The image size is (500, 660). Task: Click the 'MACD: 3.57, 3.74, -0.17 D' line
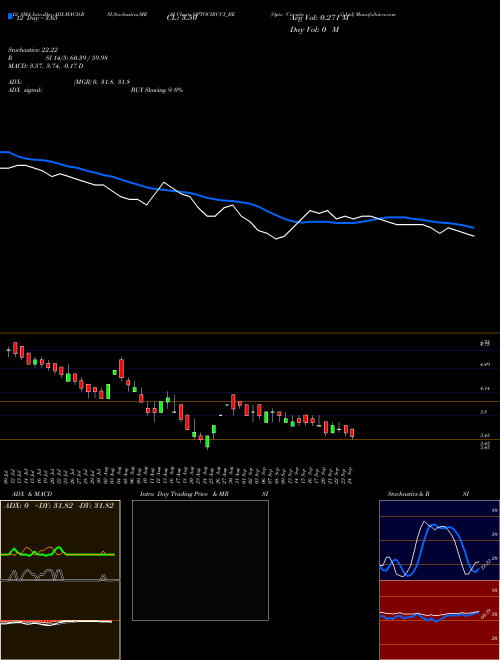coord(45,66)
